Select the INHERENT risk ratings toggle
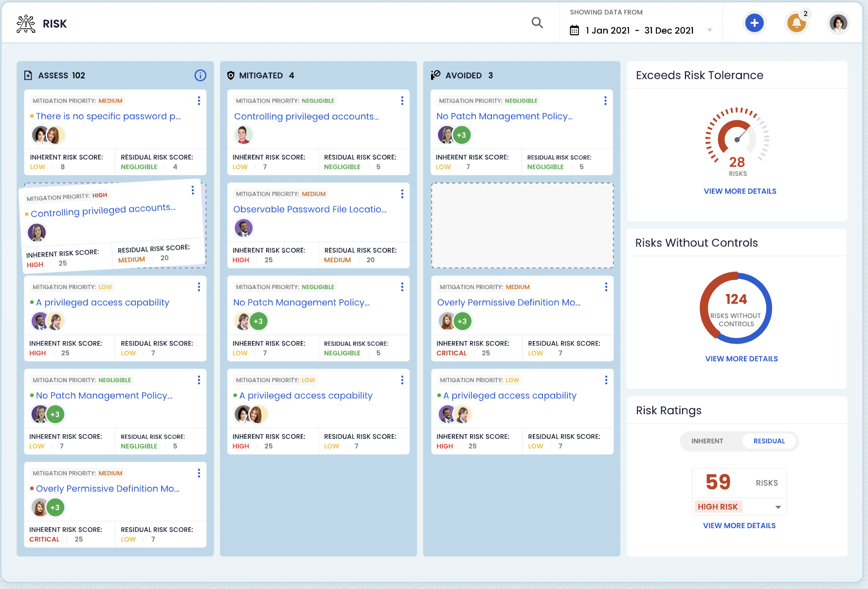868x589 pixels. point(707,441)
